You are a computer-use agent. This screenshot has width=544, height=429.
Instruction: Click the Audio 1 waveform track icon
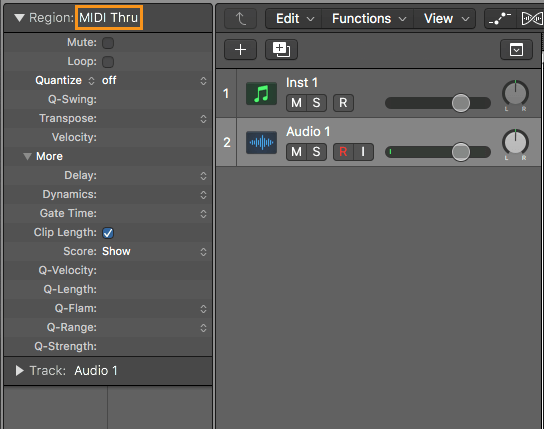point(261,142)
